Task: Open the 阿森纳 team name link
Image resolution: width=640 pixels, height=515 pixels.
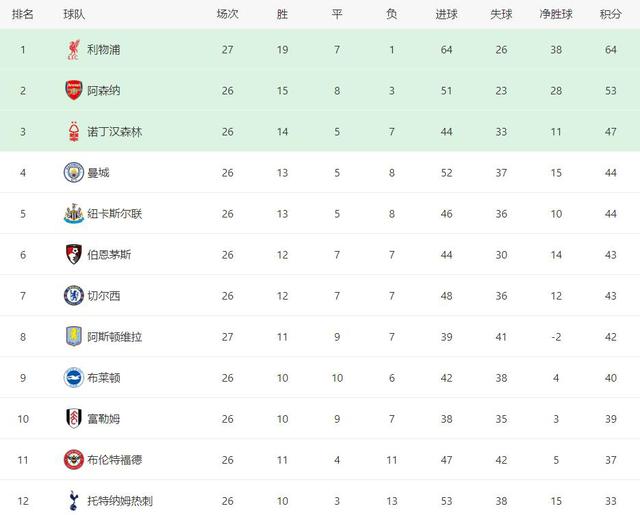Action: pos(103,91)
